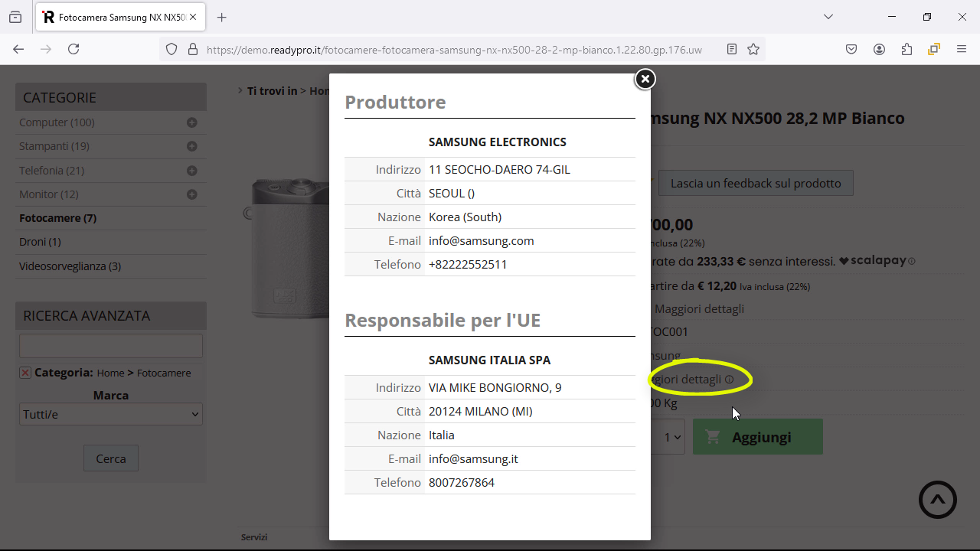
Task: Click the orange extension icon in toolbar
Action: tap(934, 49)
